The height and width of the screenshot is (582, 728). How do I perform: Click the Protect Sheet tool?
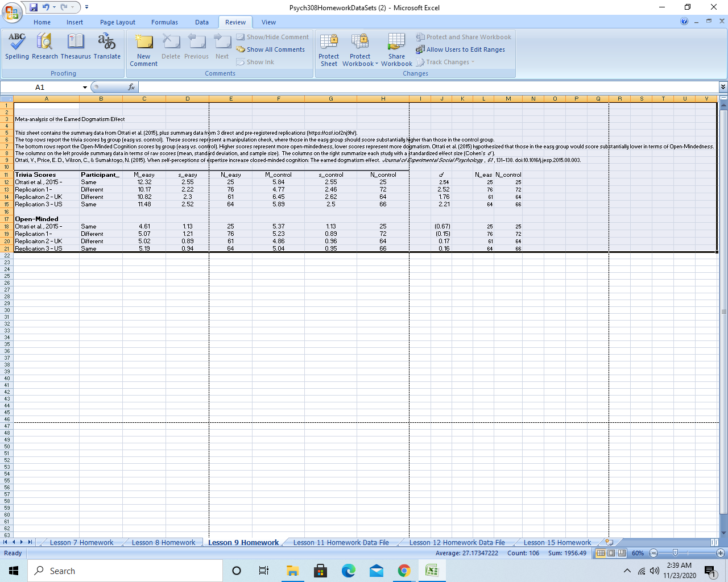[329, 48]
